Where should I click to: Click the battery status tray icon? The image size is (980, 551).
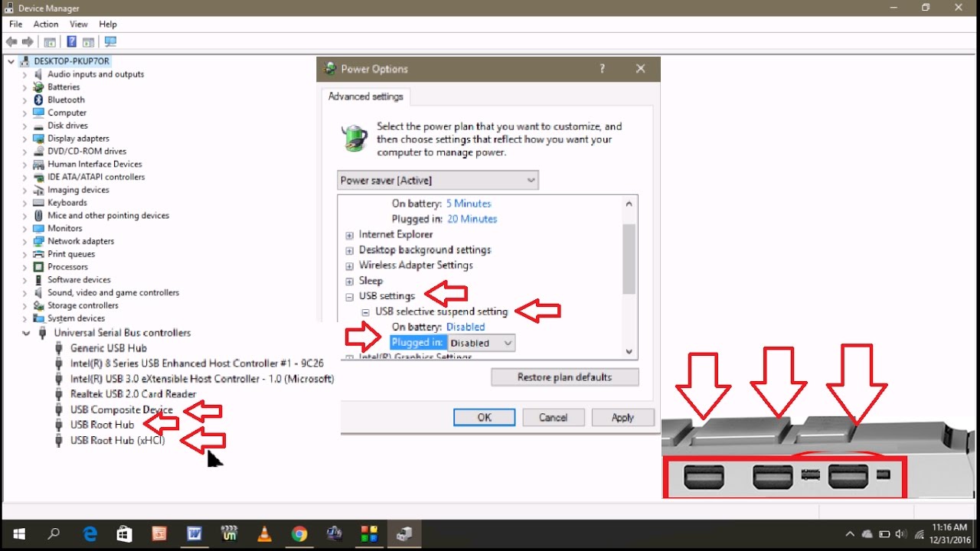[884, 534]
